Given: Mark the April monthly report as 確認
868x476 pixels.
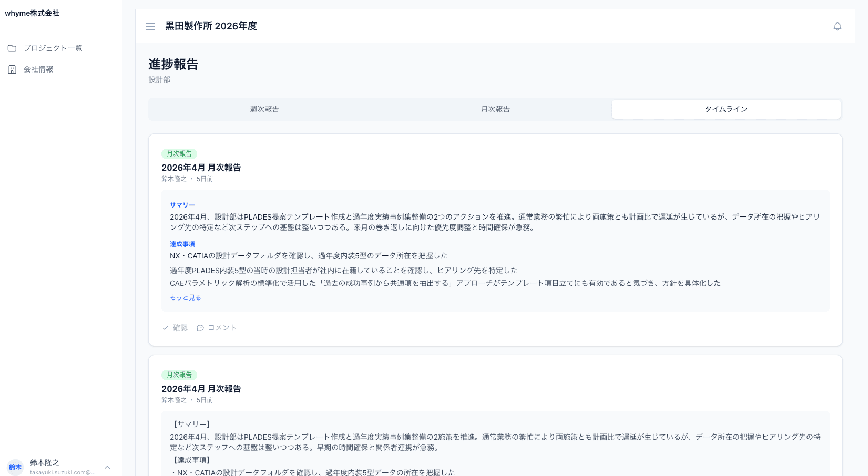Looking at the screenshot, I should click(175, 327).
